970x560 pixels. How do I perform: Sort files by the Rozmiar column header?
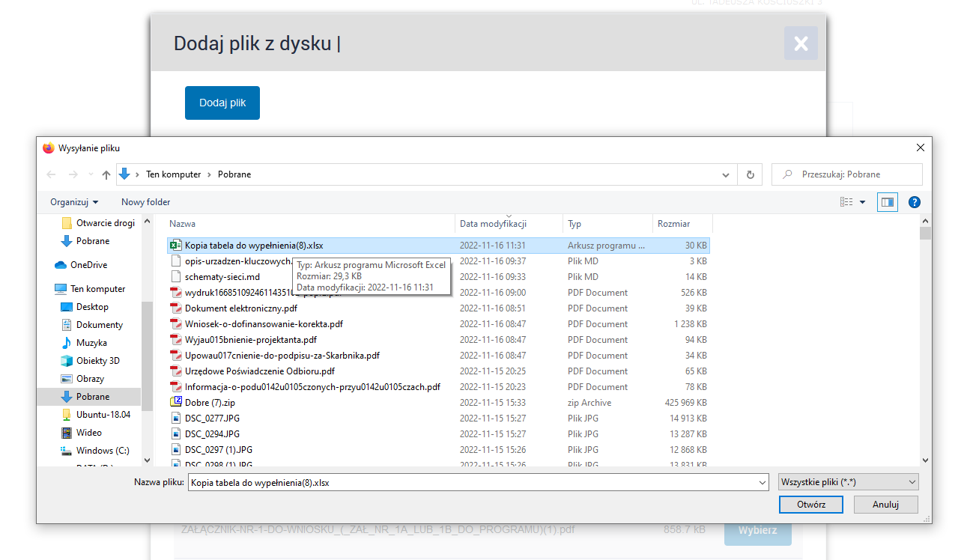(673, 224)
